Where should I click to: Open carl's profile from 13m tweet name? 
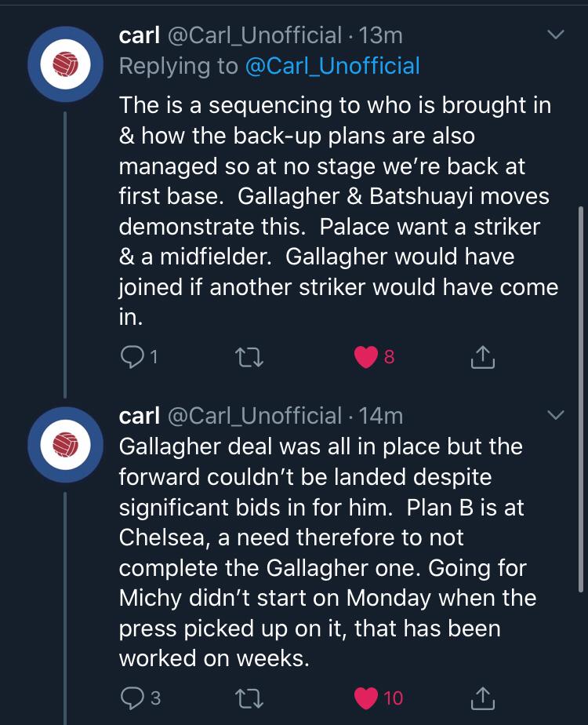(x=139, y=35)
